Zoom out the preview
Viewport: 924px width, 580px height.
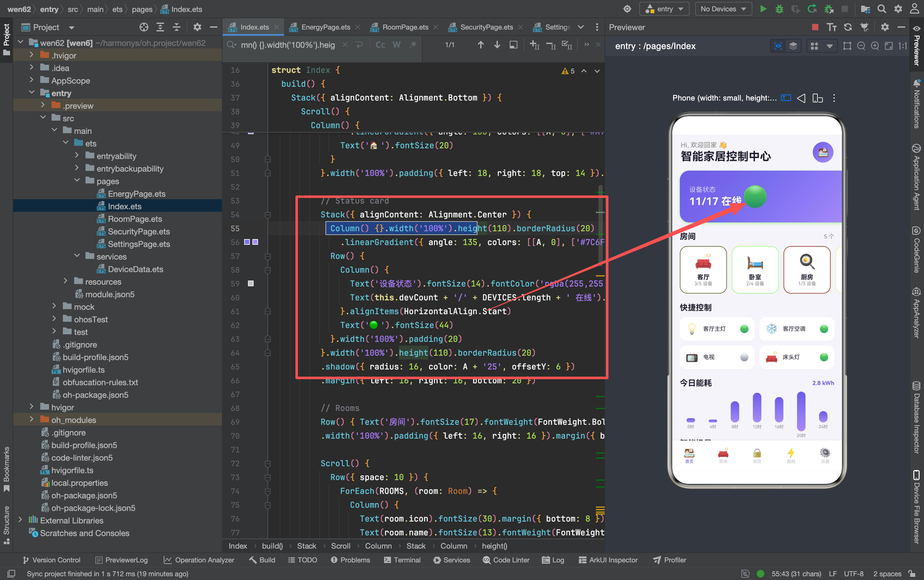point(861,46)
